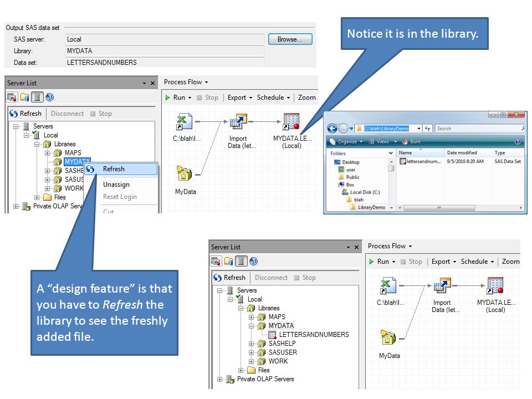Expand the SASHELP library node
This screenshot has height=399, width=532.
[x=252, y=344]
